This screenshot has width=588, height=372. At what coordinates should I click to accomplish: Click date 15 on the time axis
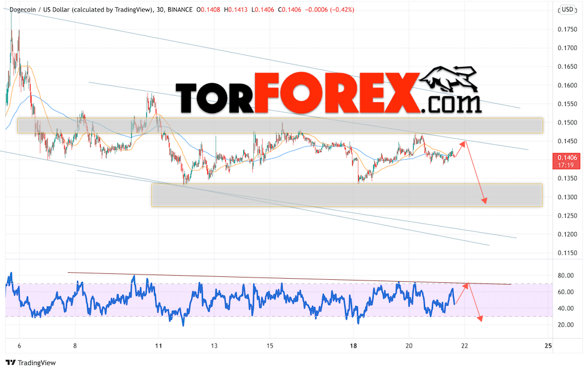270,346
